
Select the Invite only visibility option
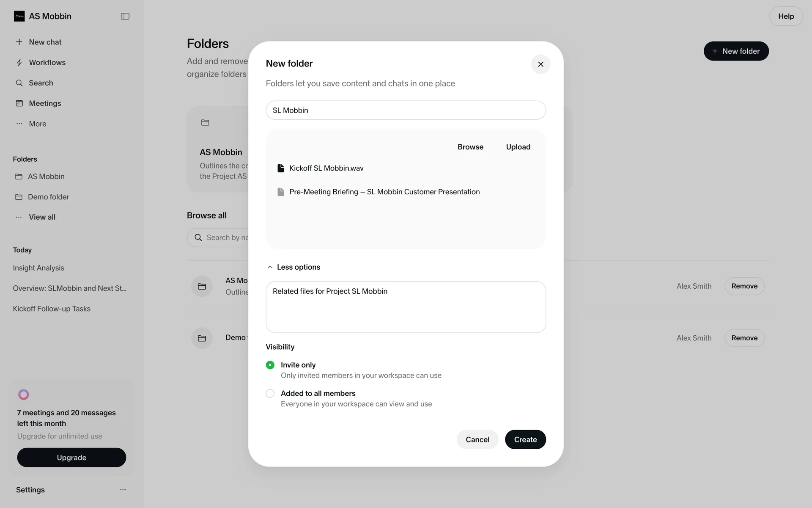pos(270,365)
